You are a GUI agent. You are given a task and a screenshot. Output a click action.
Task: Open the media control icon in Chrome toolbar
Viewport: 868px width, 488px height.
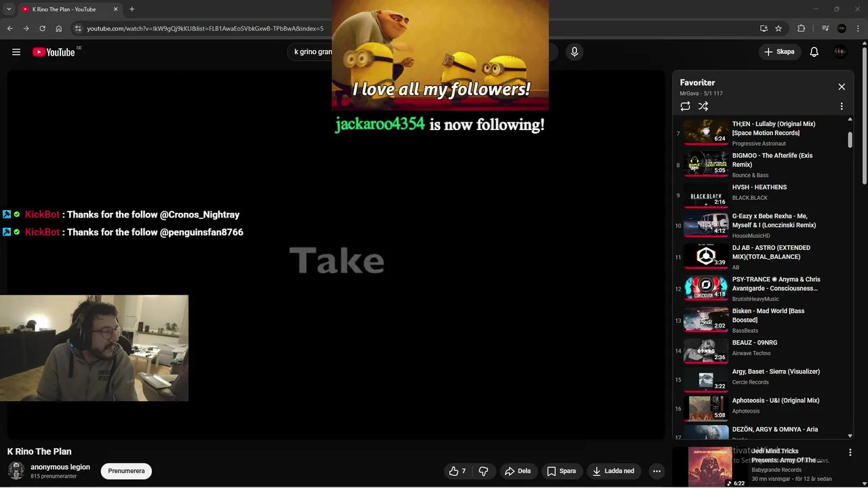tap(825, 28)
